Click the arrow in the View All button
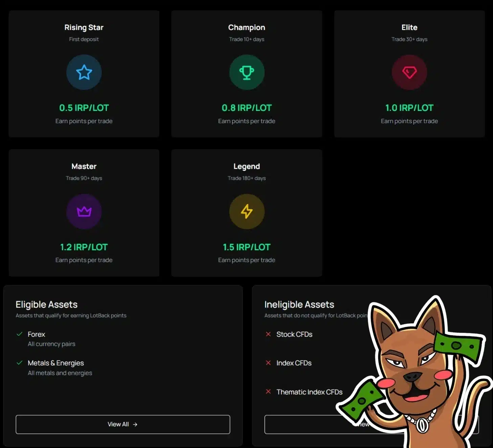 [135, 424]
